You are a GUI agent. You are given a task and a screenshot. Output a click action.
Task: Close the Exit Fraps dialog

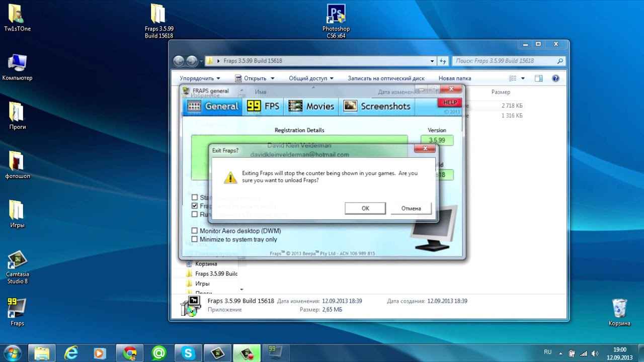(425, 149)
